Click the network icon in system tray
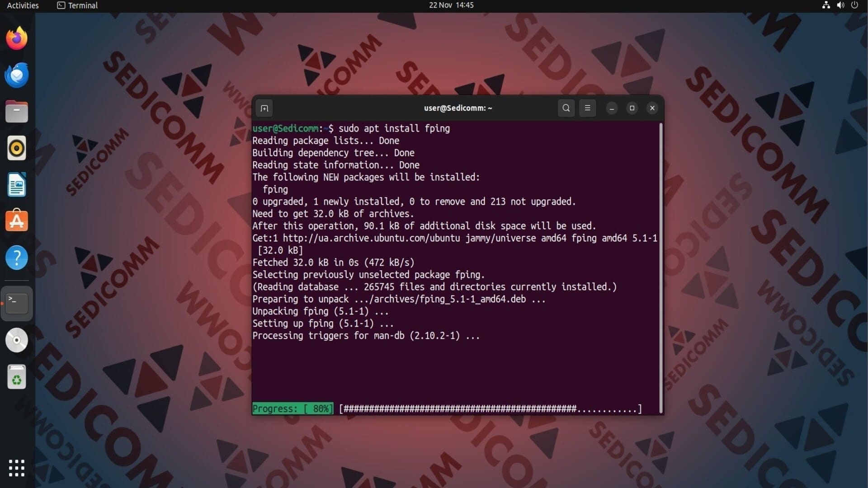 tap(826, 5)
